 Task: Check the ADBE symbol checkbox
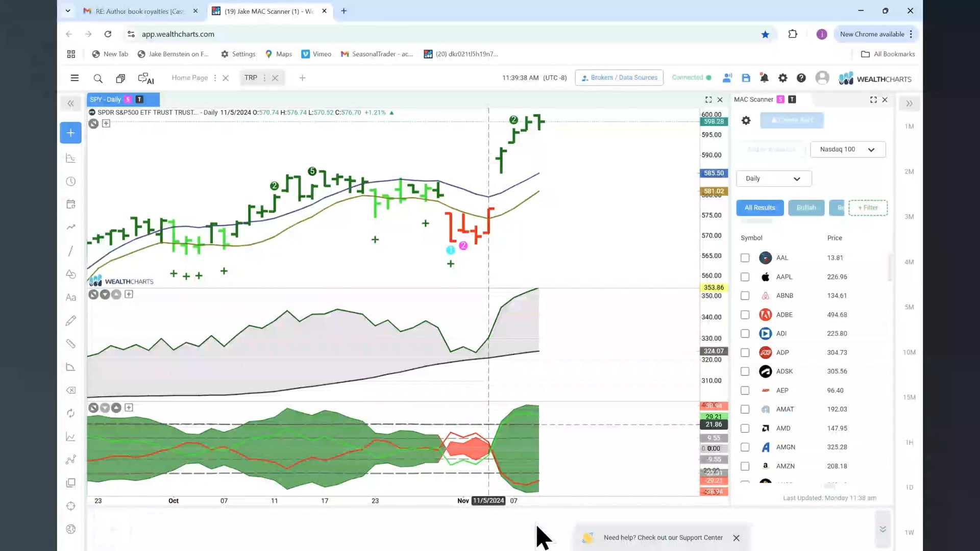click(745, 315)
